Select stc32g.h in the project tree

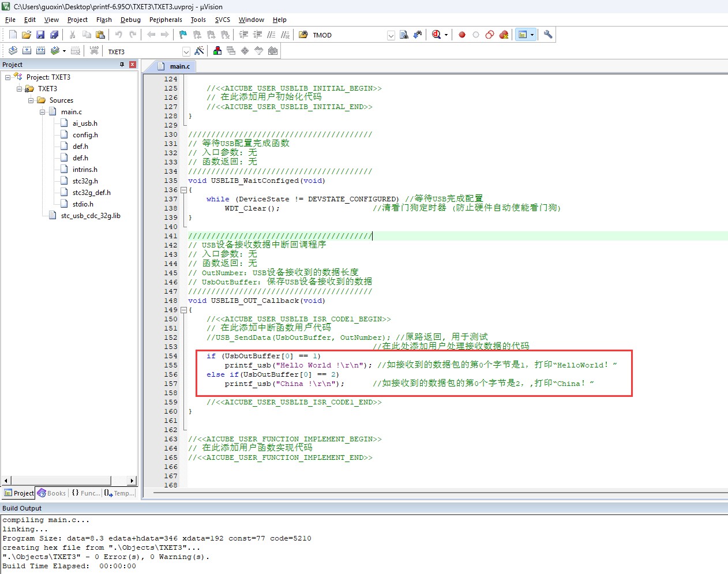pos(85,181)
